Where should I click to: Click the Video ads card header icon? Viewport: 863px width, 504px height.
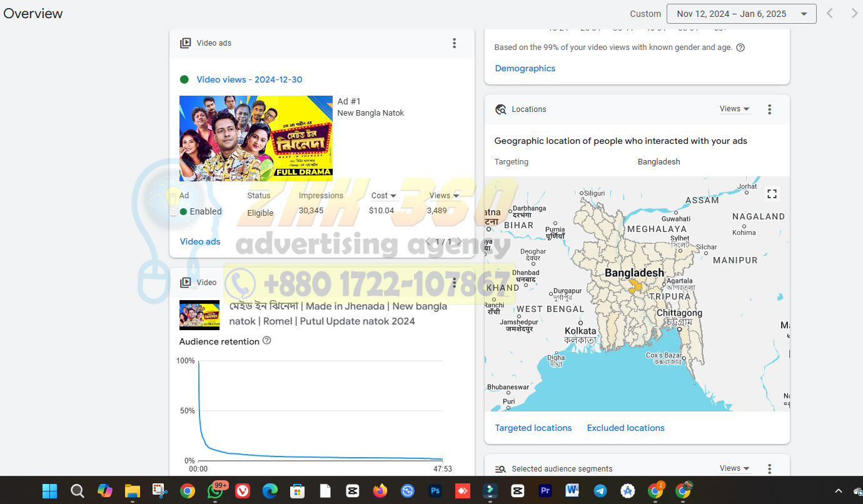186,43
